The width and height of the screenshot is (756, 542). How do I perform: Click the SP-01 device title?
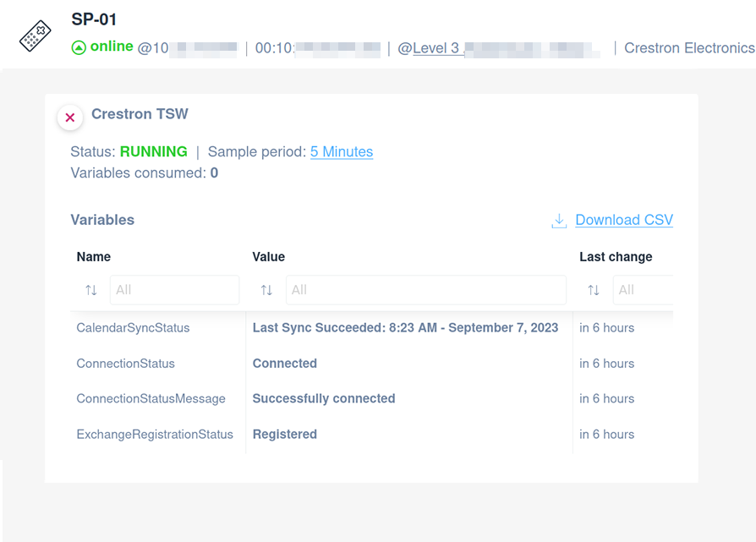94,19
